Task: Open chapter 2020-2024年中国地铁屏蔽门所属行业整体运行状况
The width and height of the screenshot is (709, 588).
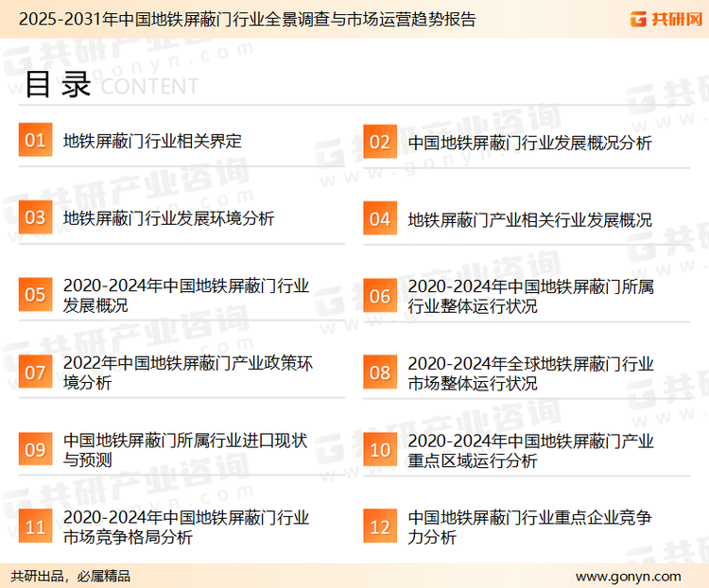Action: [x=530, y=297]
